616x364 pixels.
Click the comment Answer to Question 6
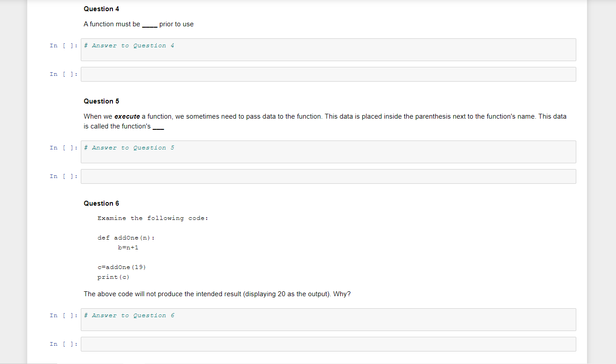[x=129, y=315]
